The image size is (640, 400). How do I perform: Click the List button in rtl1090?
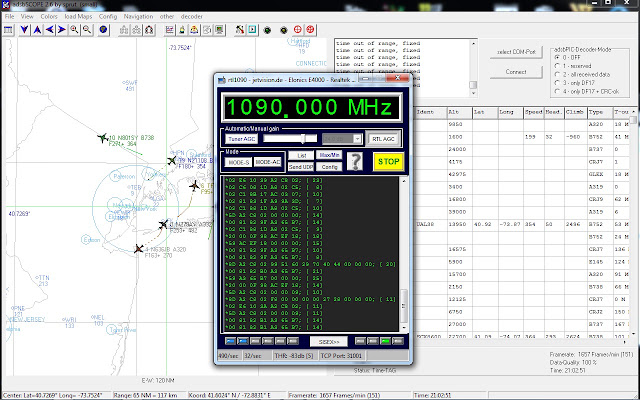[x=301, y=156]
